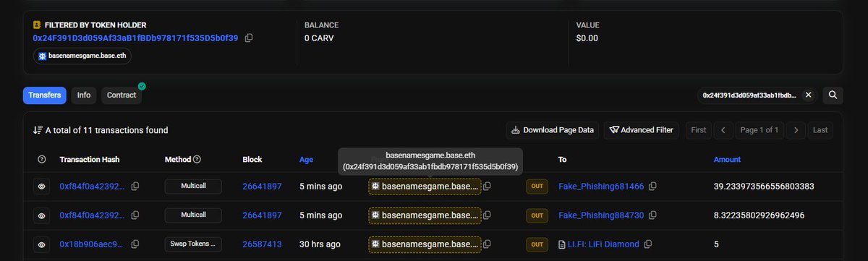The image size is (868, 261).
Task: Click OUT badge in Fake_Phishing884730 row
Action: 536,215
